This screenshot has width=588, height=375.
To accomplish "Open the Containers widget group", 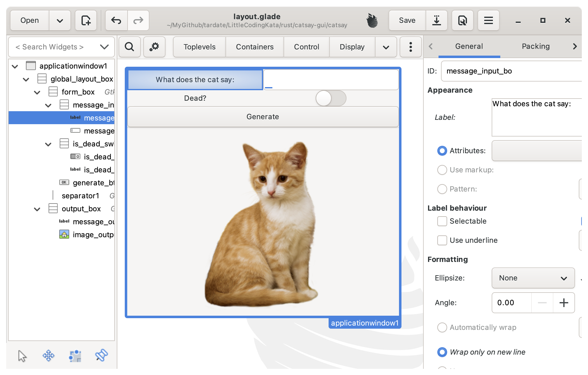I will click(x=255, y=47).
